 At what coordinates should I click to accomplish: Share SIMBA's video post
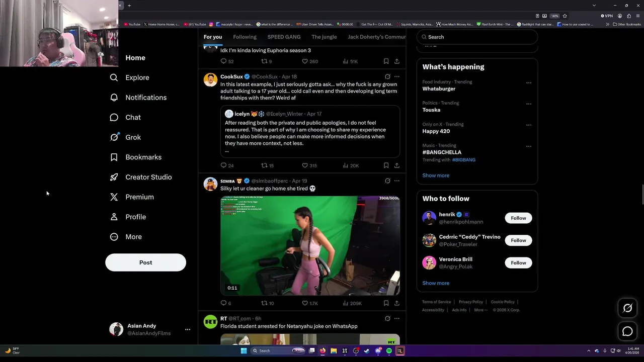[x=397, y=303]
